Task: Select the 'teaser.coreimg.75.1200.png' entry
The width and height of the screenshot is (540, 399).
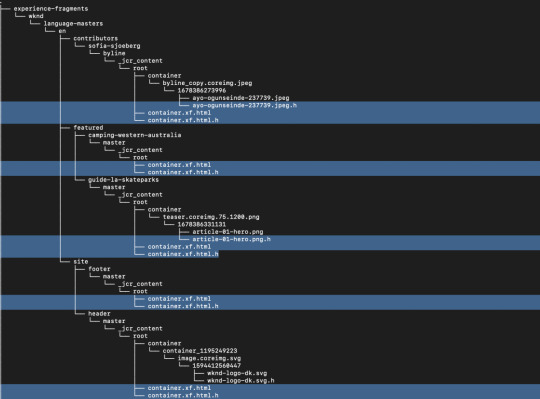Action: [211, 217]
